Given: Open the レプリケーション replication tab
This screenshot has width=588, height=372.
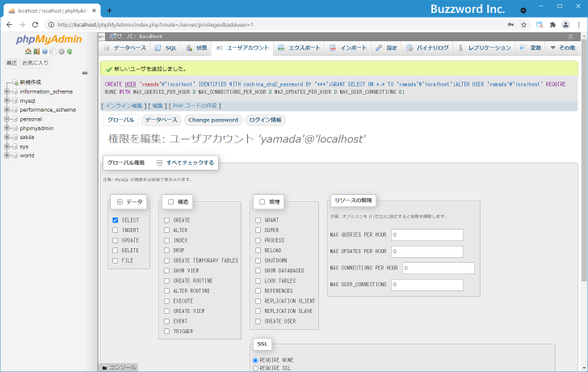Looking at the screenshot, I should click(485, 48).
